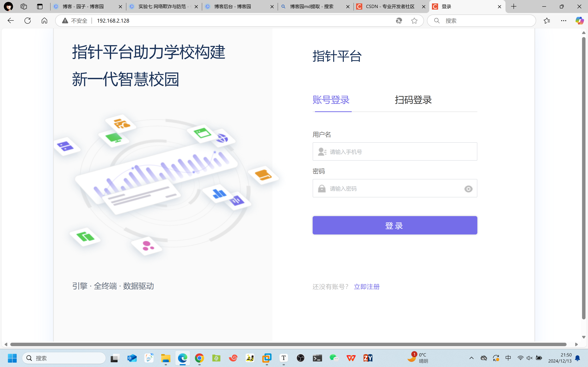Open the Copilot sidebar icon
The height and width of the screenshot is (367, 588).
[x=579, y=21]
